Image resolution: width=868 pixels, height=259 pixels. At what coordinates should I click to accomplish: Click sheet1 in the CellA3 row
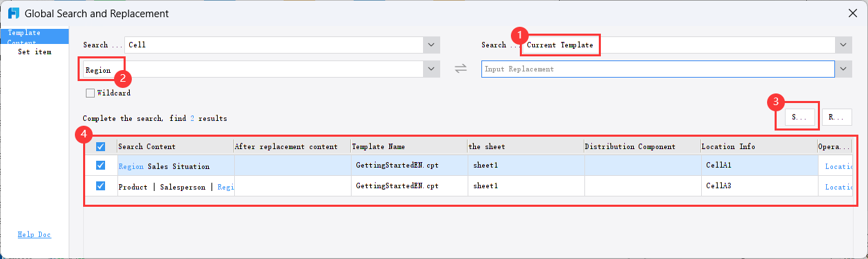pos(486,186)
